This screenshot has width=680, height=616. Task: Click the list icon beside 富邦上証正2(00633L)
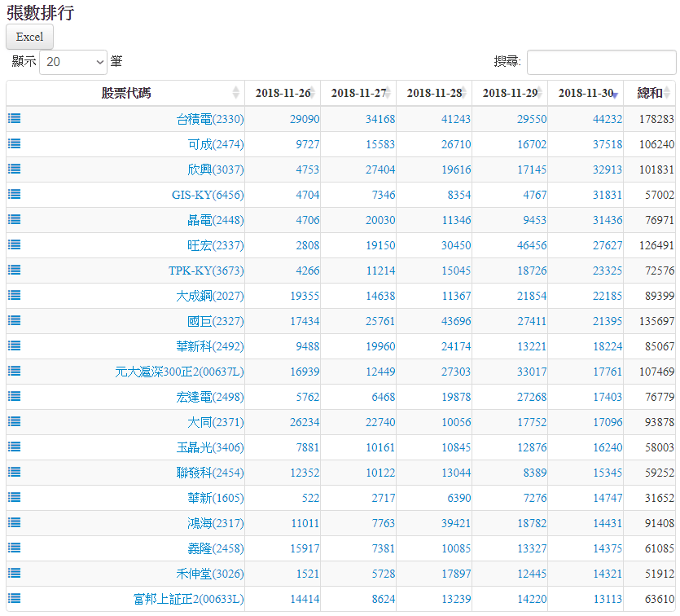tap(15, 598)
